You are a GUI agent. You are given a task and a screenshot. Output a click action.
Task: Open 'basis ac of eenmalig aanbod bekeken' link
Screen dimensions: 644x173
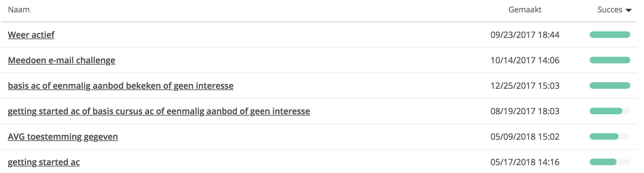(121, 86)
